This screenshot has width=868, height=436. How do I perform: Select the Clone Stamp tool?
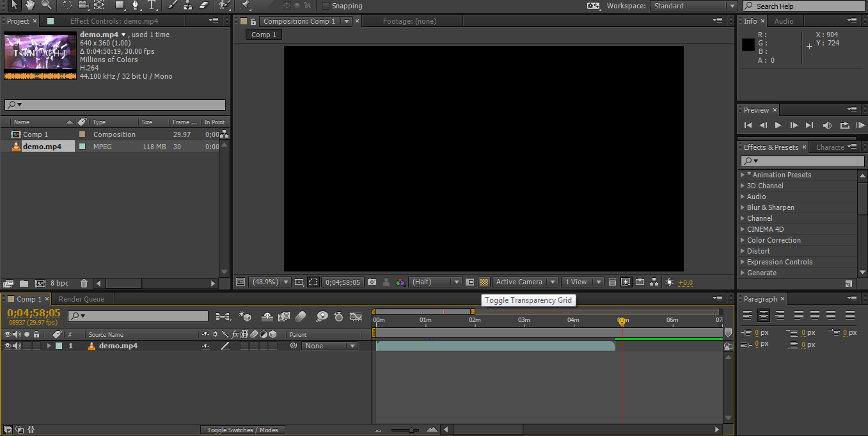188,5
